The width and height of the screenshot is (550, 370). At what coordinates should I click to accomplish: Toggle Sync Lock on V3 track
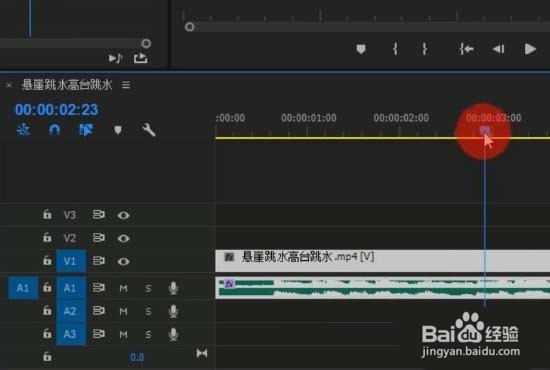pos(99,214)
